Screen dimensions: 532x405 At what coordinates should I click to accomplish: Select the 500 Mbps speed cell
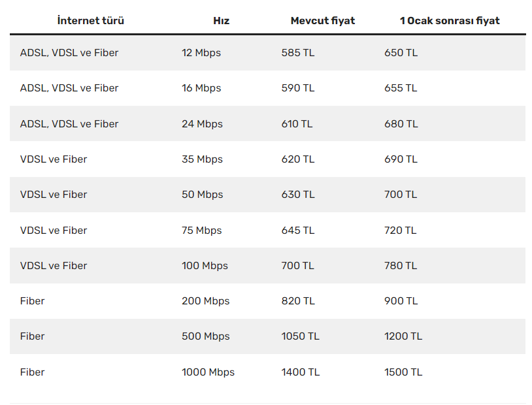click(x=206, y=336)
